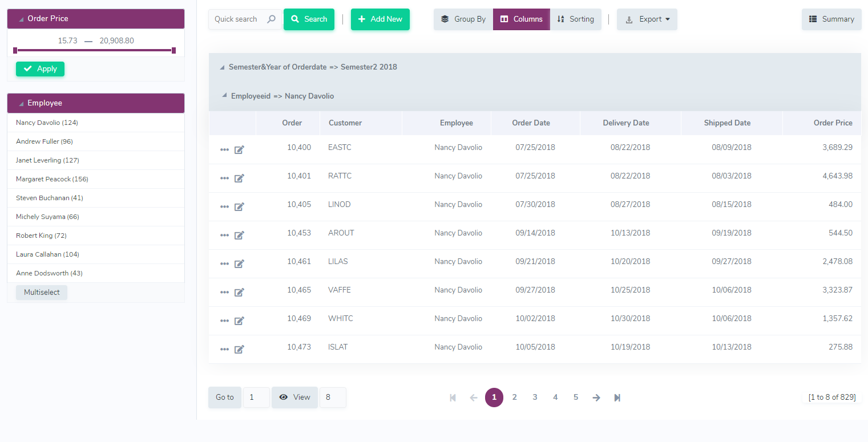This screenshot has height=442, width=868.
Task: Open the Columns chooser
Action: [x=522, y=19]
